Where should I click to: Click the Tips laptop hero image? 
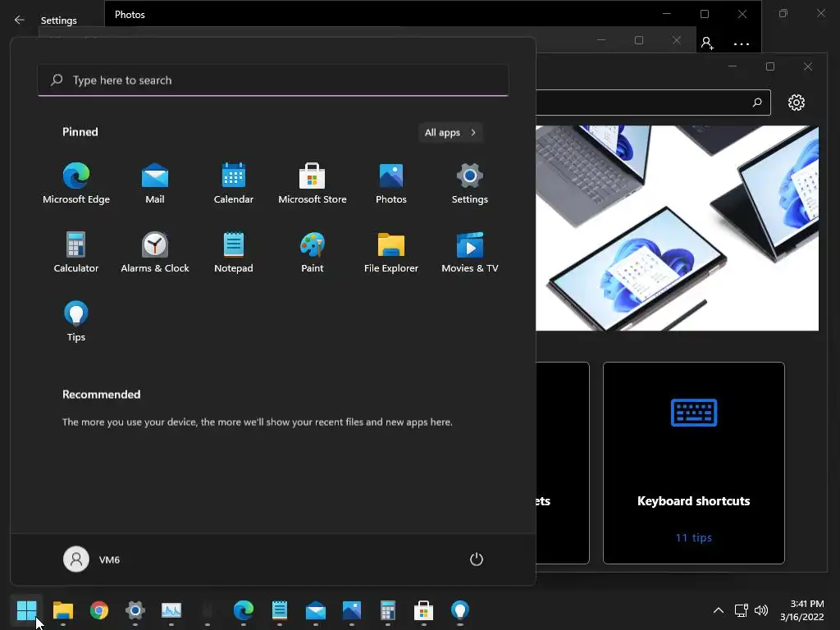[x=677, y=228]
